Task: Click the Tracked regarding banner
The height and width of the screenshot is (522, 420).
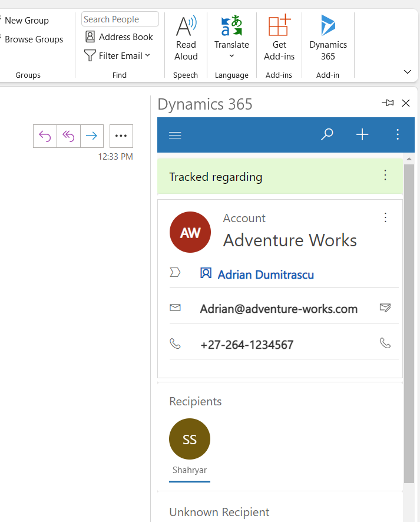Action: tap(280, 176)
